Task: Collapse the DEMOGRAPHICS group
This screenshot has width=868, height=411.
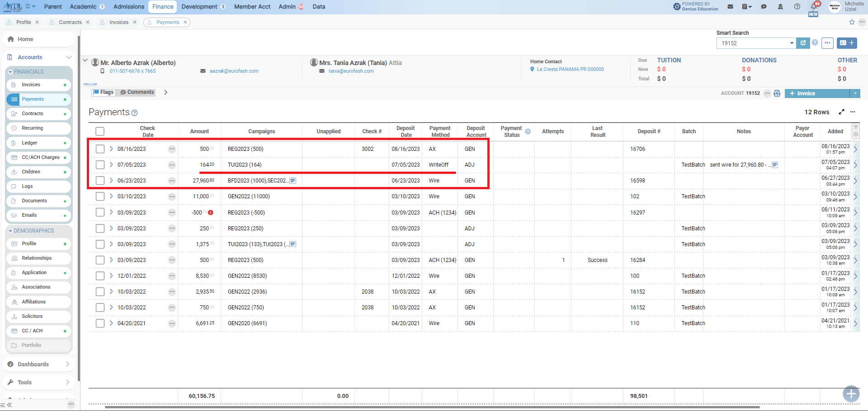Action: 10,231
